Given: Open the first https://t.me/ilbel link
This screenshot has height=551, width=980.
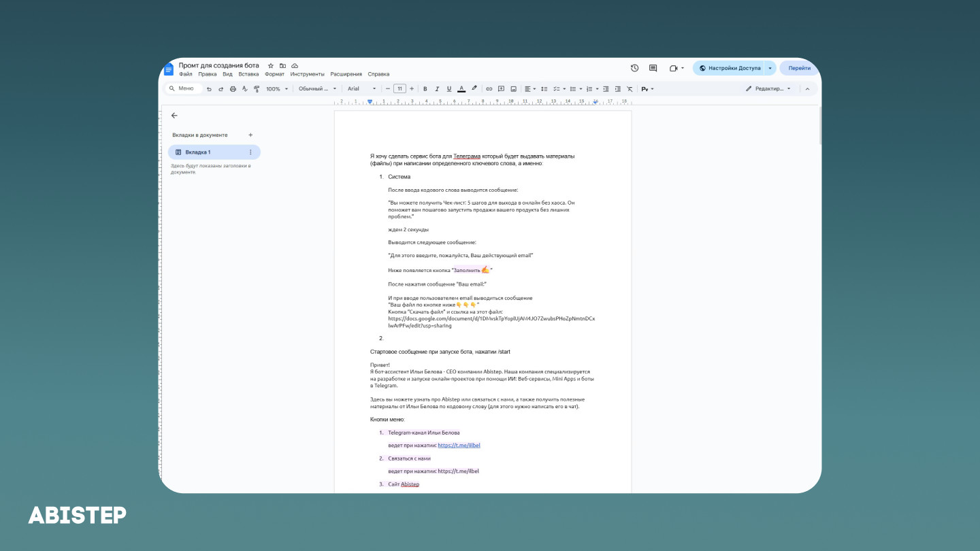Looking at the screenshot, I should tap(459, 446).
